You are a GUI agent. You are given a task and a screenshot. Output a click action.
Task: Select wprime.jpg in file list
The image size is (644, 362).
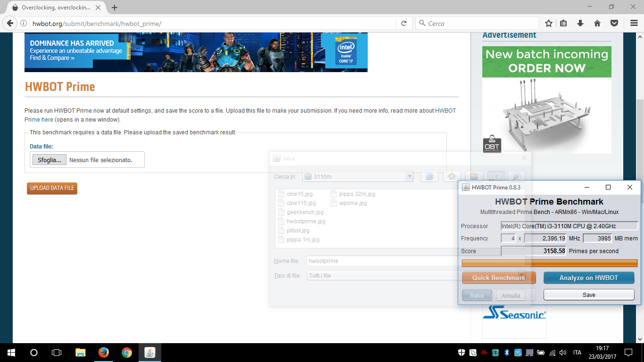pos(349,203)
